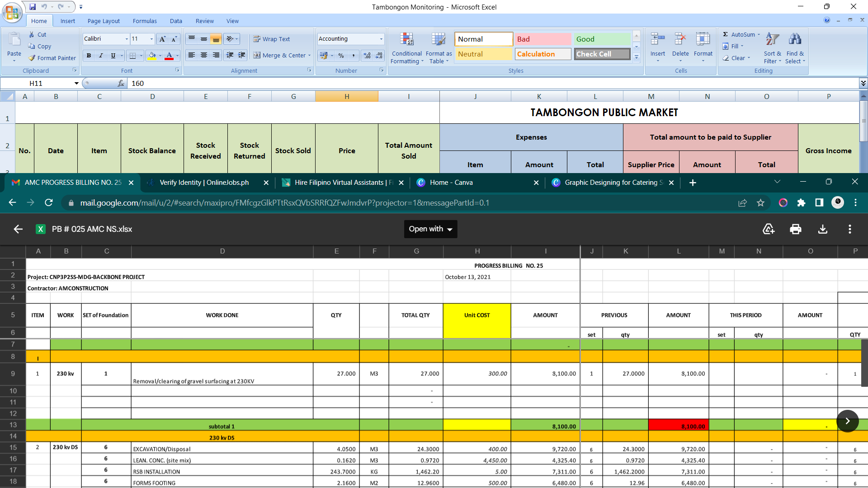Apply the Check Cell style
This screenshot has height=488, width=868.
pos(602,54)
